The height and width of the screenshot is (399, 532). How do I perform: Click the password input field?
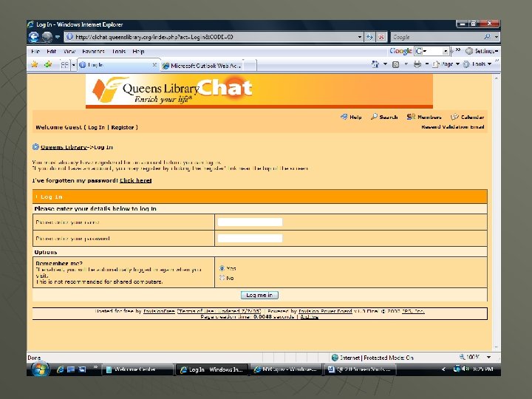(250, 238)
